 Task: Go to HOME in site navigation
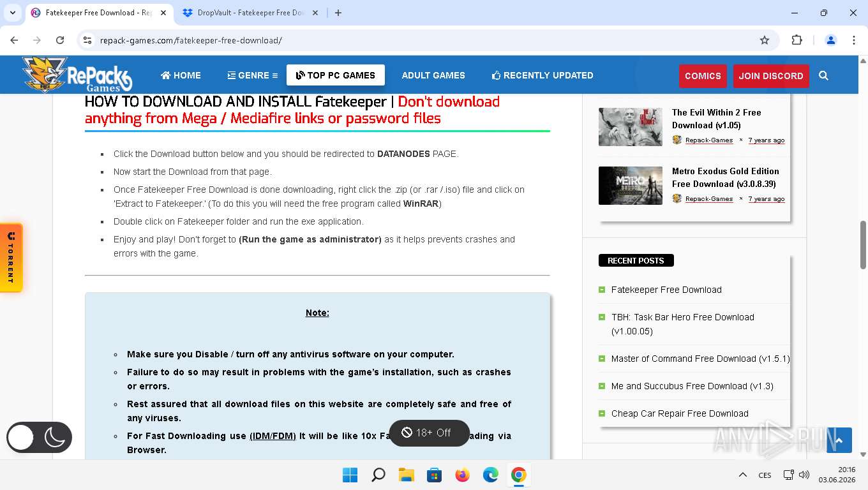[x=181, y=75]
